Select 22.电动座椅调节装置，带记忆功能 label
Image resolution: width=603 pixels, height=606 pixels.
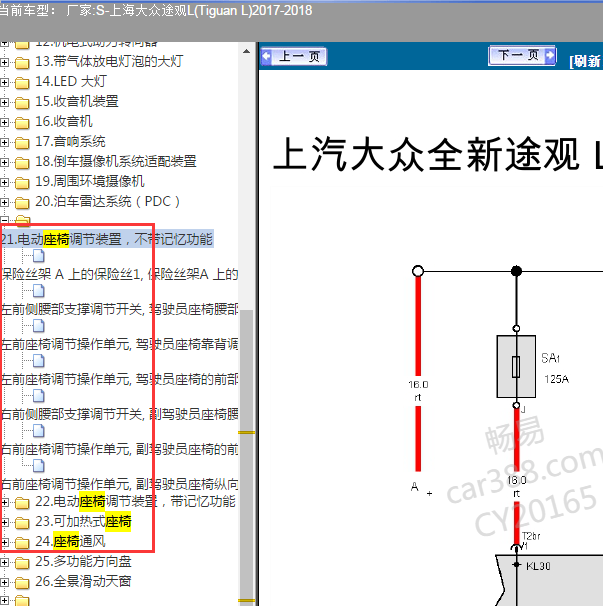pos(135,501)
